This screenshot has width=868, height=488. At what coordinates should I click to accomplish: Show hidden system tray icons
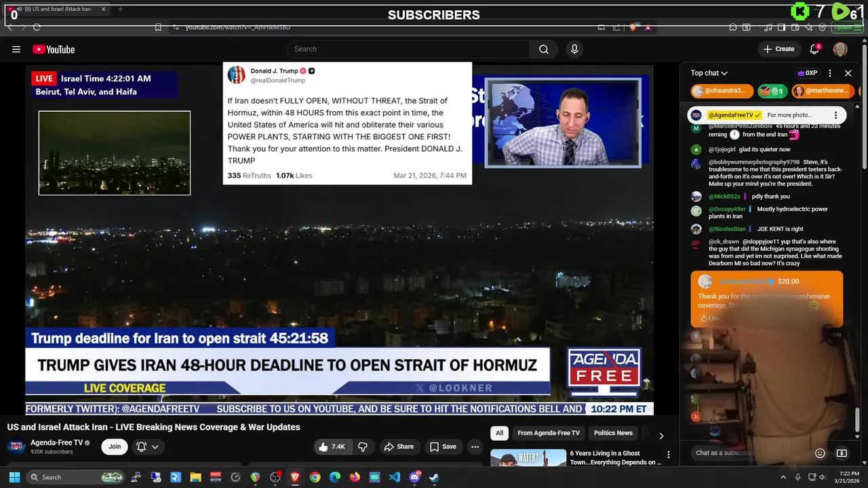(x=783, y=477)
